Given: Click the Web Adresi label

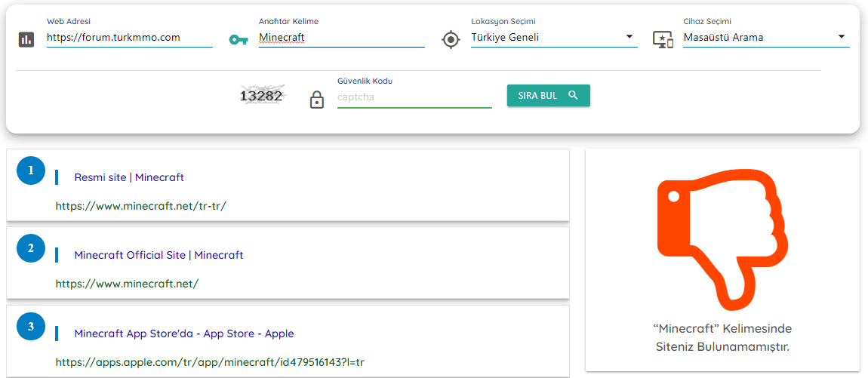Looking at the screenshot, I should point(69,21).
